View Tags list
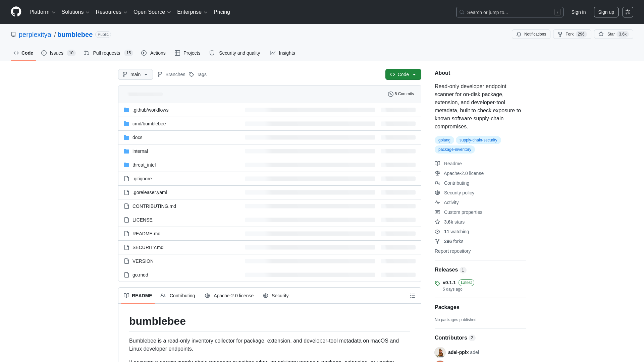 coord(198,74)
